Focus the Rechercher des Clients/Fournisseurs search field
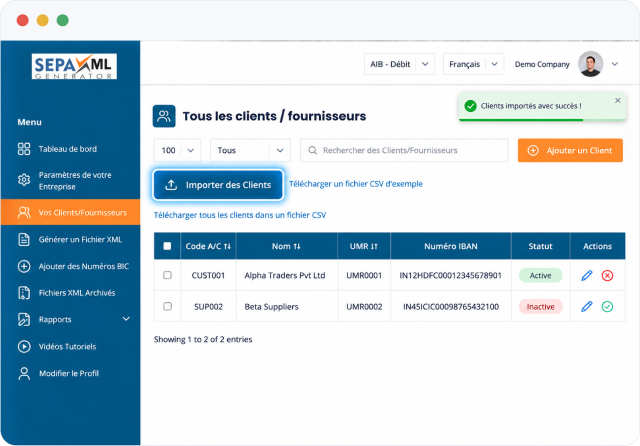This screenshot has width=640, height=446. 404,151
